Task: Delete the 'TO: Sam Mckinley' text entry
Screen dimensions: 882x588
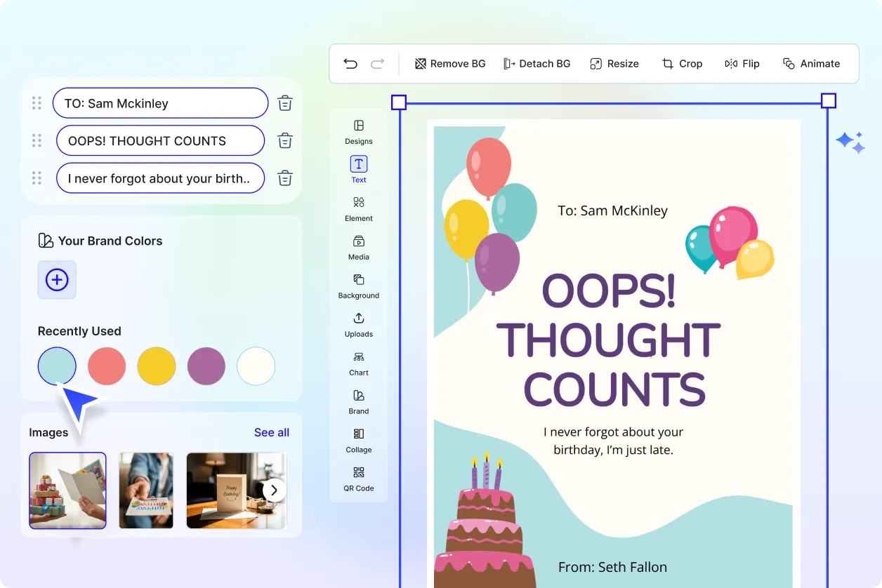Action: tap(284, 102)
